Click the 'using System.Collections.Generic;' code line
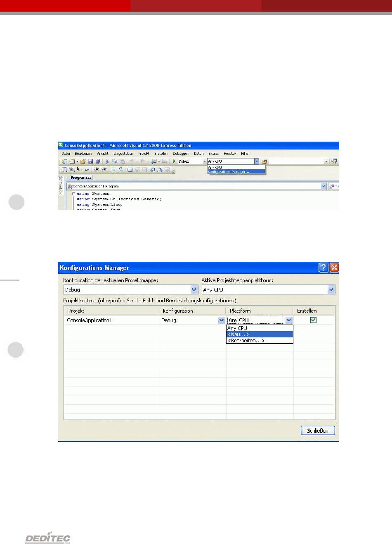 (119, 199)
